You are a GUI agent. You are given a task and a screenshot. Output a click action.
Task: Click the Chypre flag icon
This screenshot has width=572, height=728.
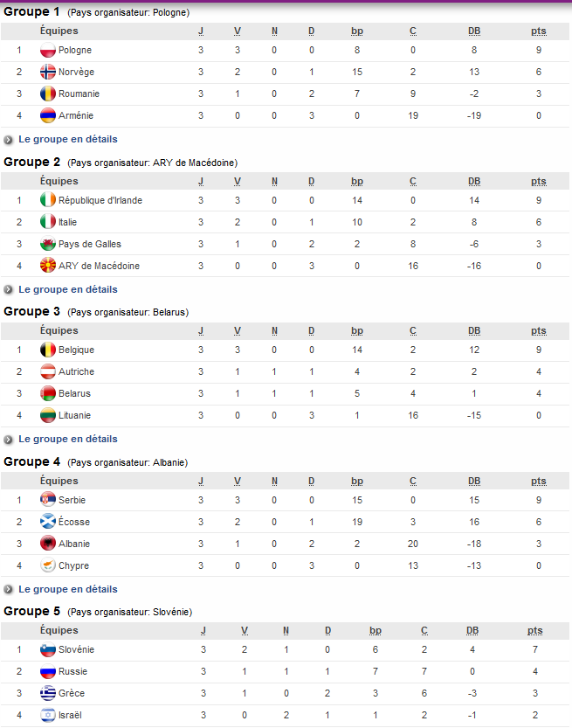(x=48, y=565)
